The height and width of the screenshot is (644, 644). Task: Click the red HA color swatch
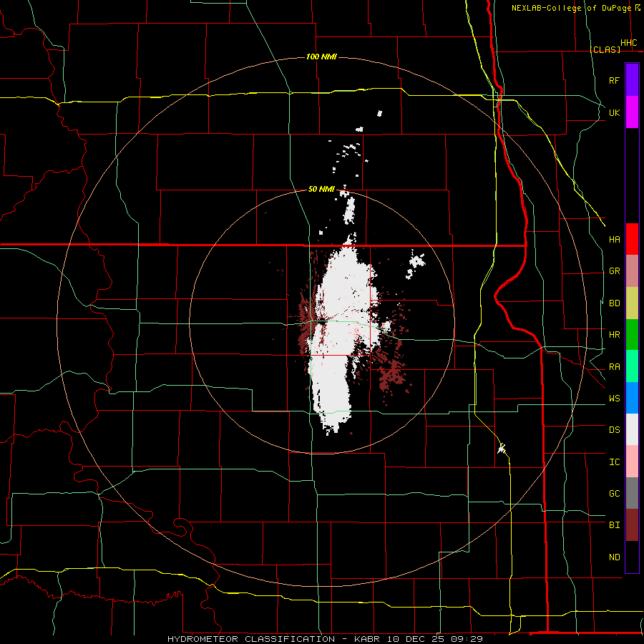[632, 239]
